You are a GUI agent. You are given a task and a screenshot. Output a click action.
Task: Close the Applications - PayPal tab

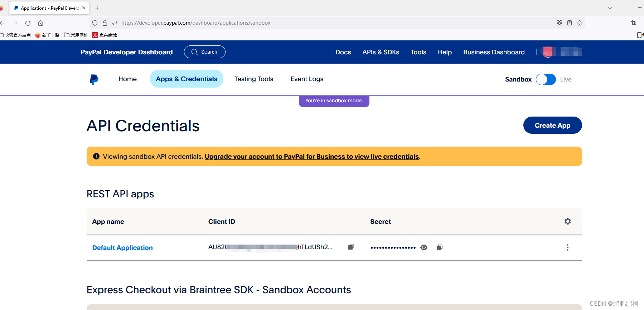click(x=84, y=8)
